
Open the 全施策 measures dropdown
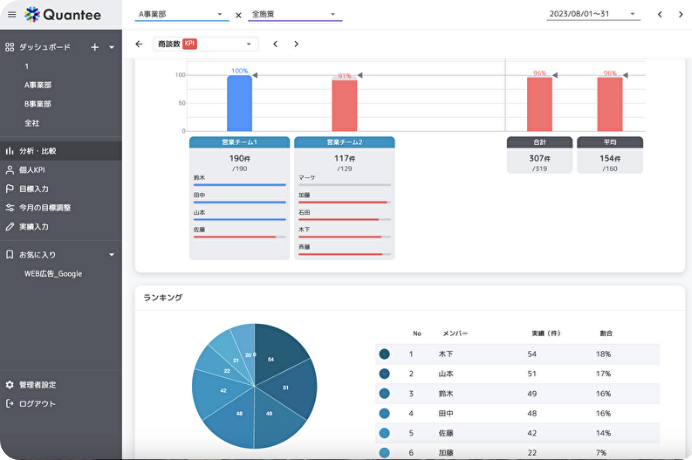click(294, 15)
